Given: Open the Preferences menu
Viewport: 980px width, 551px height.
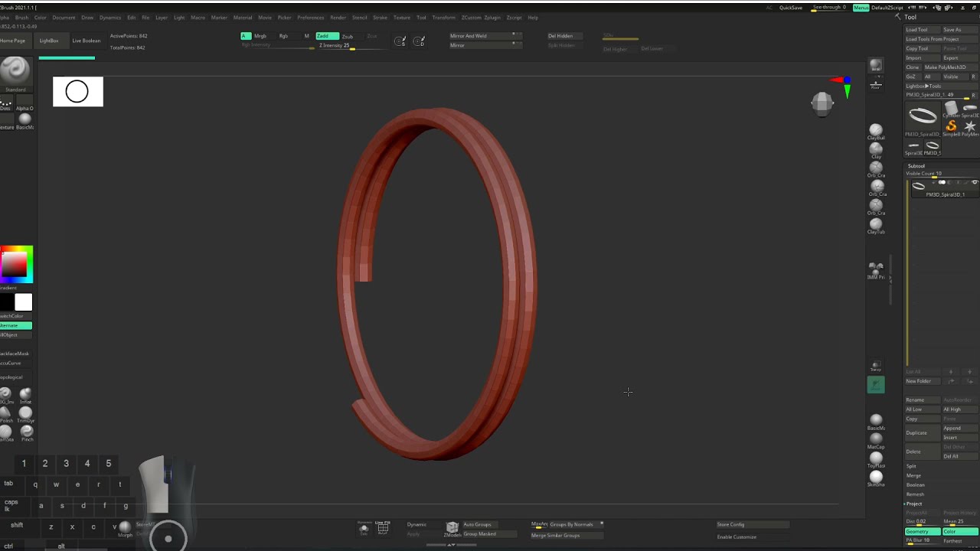Looking at the screenshot, I should click(x=310, y=17).
